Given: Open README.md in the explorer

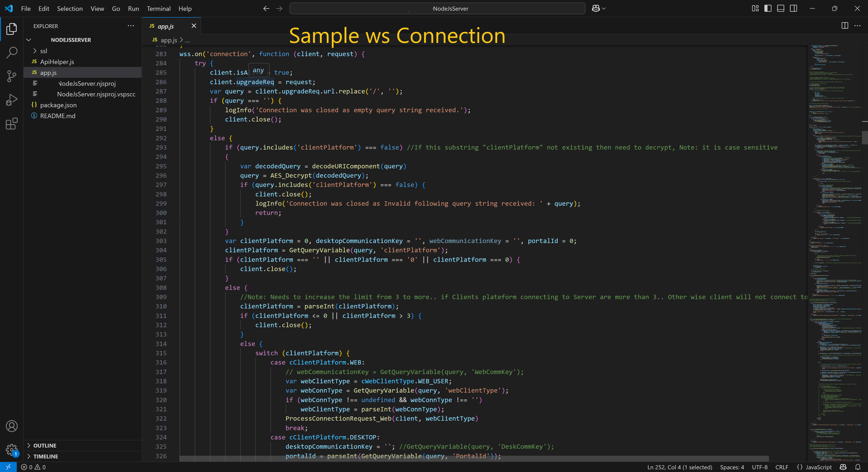Looking at the screenshot, I should point(83,116).
